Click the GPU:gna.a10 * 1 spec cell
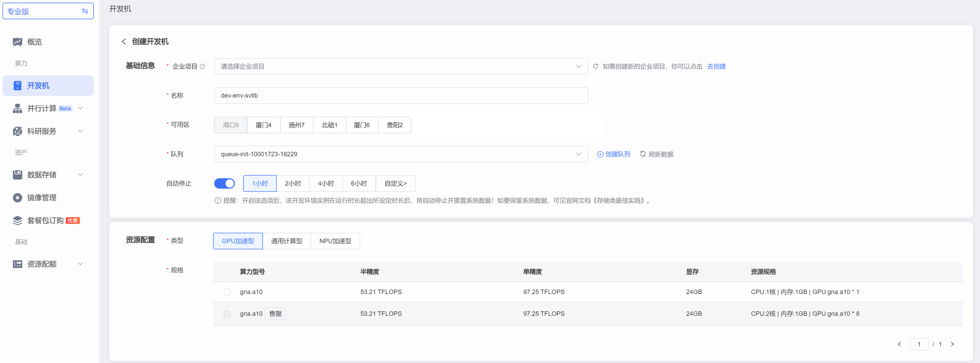Viewport: 980px width, 363px height. (805, 292)
